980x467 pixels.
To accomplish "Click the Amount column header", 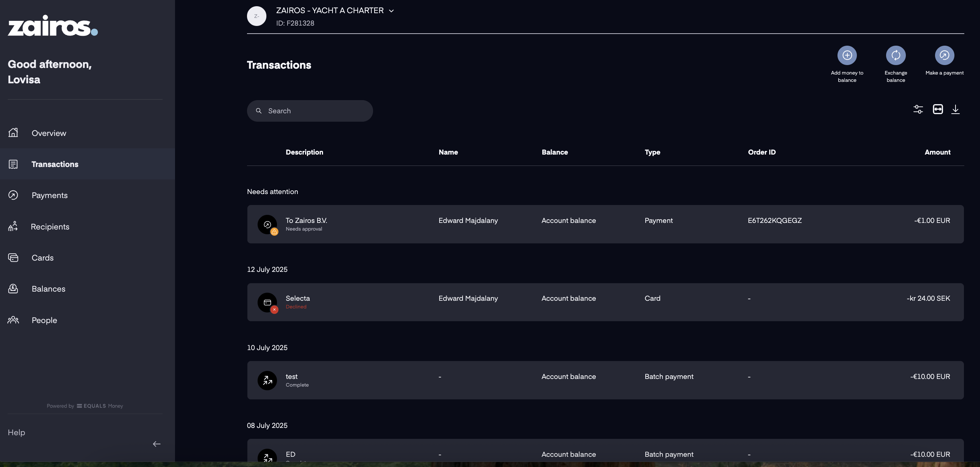I will coord(937,152).
